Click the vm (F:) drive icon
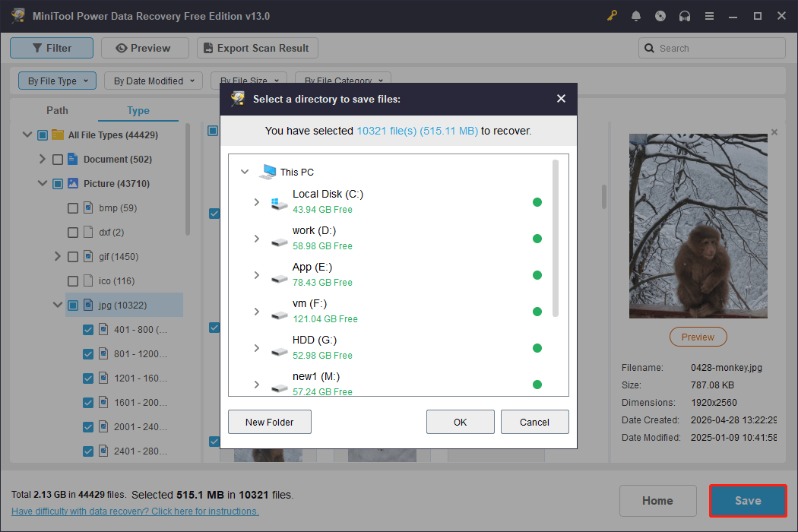The width and height of the screenshot is (798, 532). tap(280, 315)
